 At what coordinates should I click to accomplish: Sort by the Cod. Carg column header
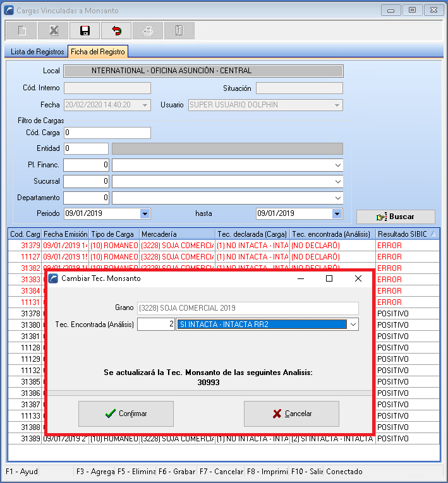coord(25,234)
